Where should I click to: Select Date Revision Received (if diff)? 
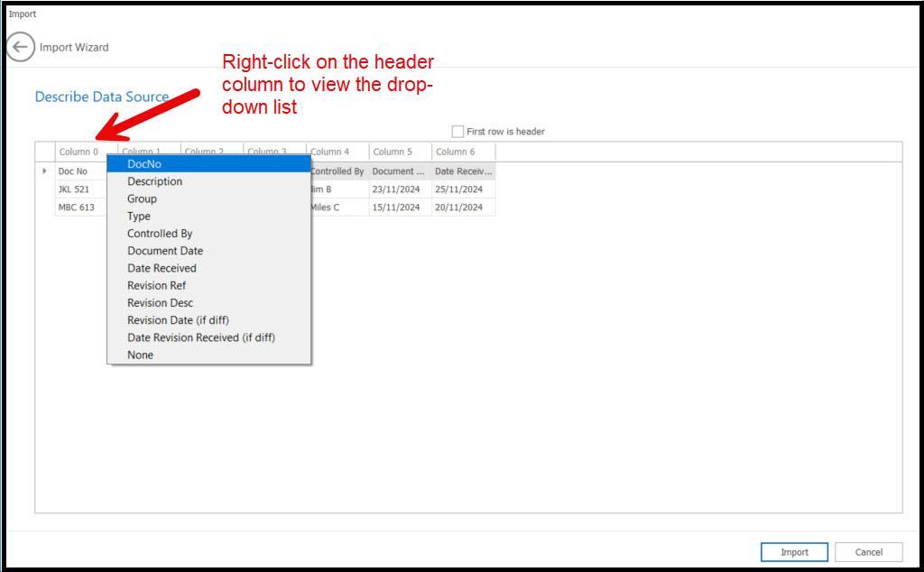tap(201, 337)
